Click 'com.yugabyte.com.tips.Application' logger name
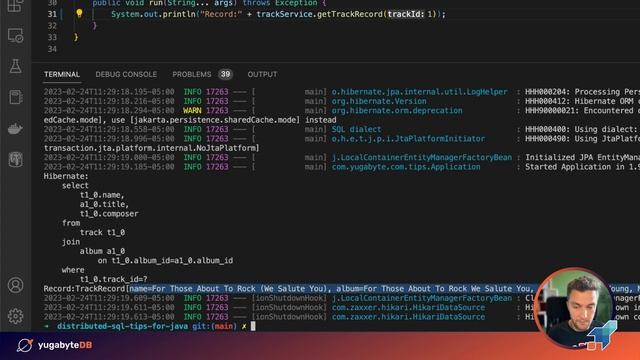 [406, 167]
